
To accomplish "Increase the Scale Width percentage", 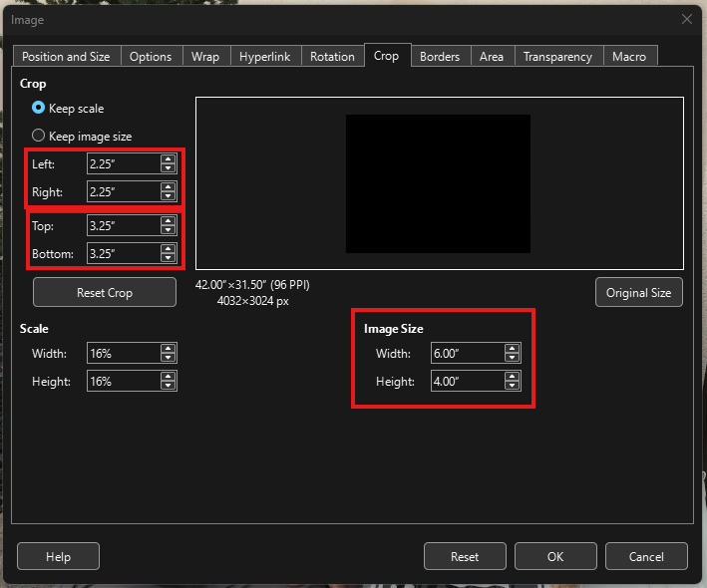I will point(168,348).
